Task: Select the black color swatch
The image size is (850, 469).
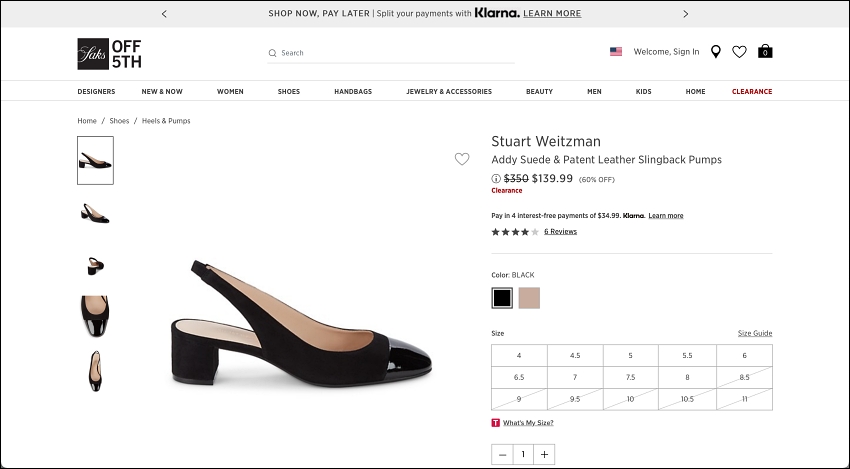Action: click(502, 298)
